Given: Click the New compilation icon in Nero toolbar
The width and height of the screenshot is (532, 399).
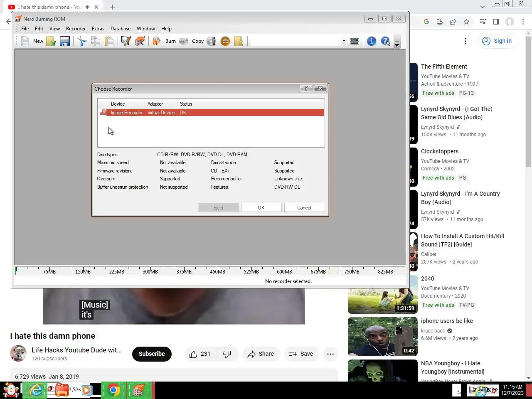Looking at the screenshot, I should [25, 41].
